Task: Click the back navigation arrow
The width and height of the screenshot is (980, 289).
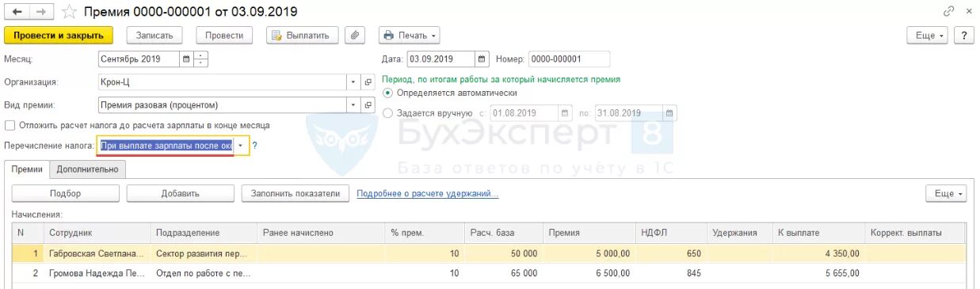Action: tap(17, 12)
